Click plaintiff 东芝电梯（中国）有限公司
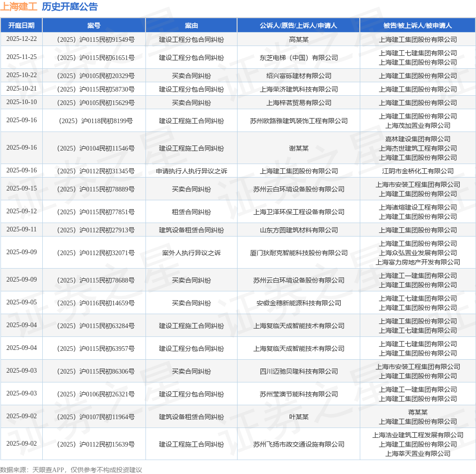 pyautogui.click(x=299, y=58)
